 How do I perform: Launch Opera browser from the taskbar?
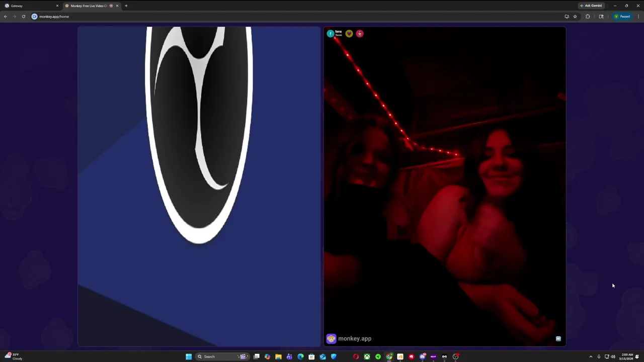(x=356, y=356)
